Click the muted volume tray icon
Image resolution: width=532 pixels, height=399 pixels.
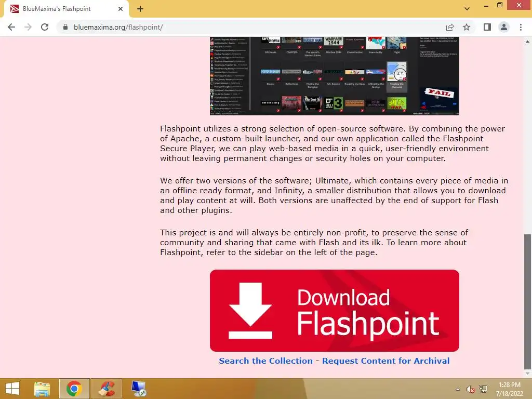click(x=470, y=389)
